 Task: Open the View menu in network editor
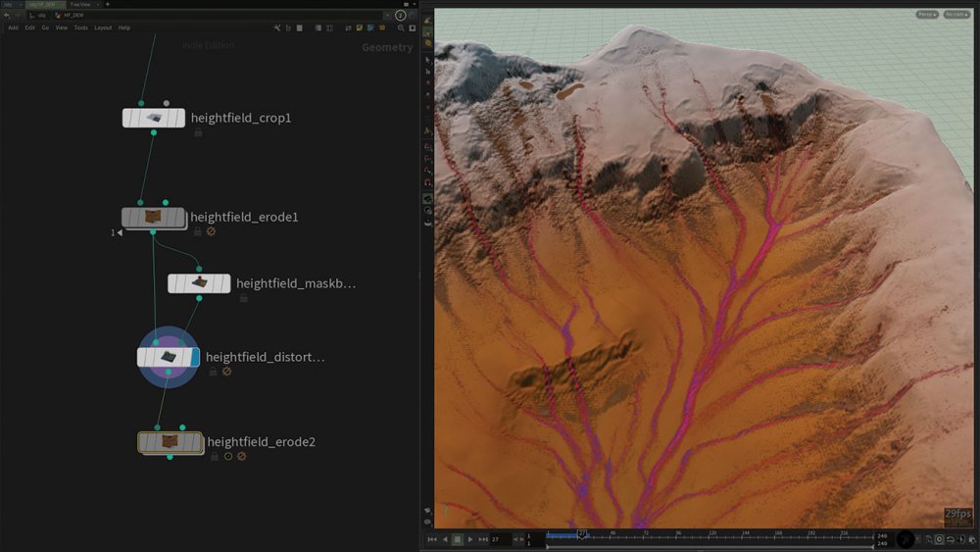(61, 27)
